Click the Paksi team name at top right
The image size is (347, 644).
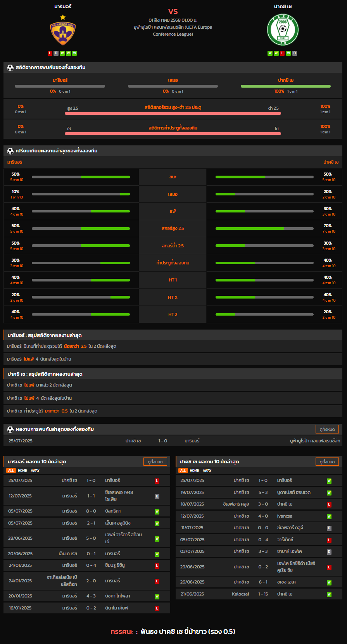coord(283,7)
